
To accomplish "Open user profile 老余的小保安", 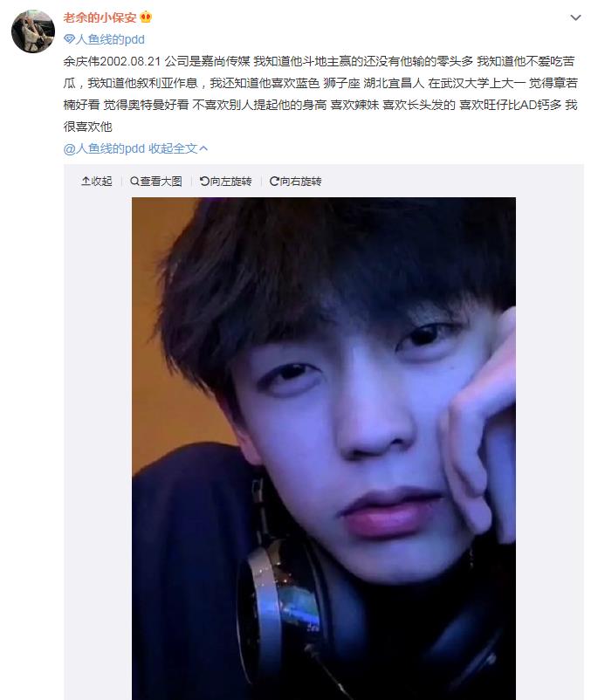I will pyautogui.click(x=100, y=17).
